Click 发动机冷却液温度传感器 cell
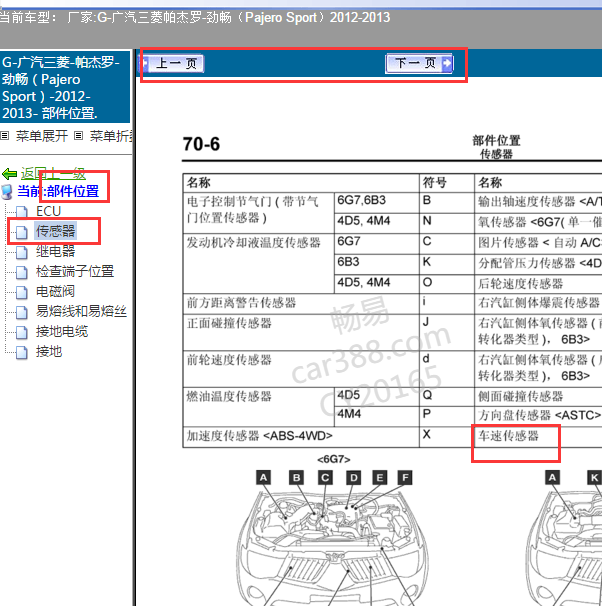 pos(258,263)
